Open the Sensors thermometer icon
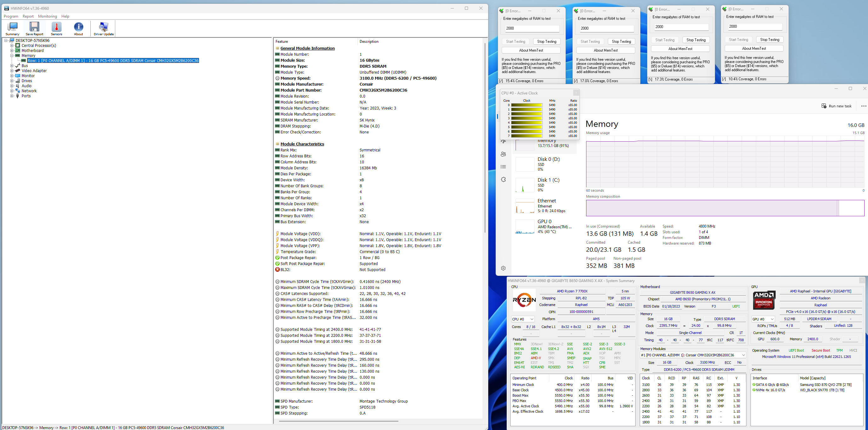Image resolution: width=868 pixels, height=430 pixels. [x=57, y=29]
